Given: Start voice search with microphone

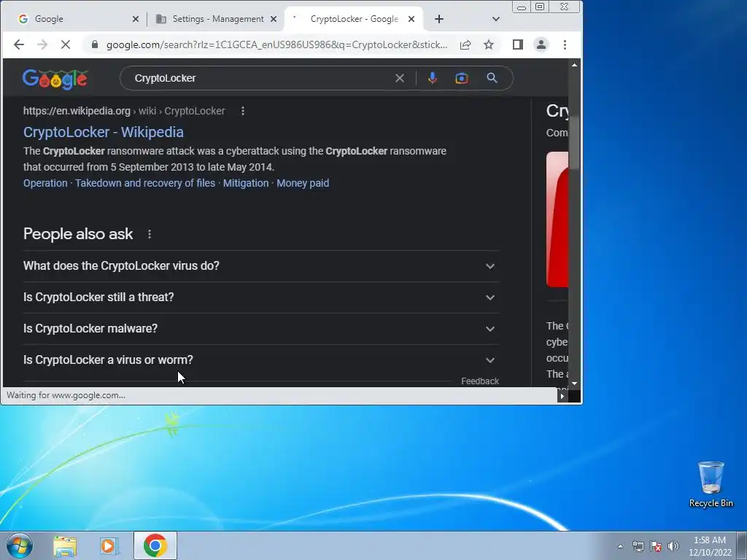Looking at the screenshot, I should pyautogui.click(x=432, y=78).
